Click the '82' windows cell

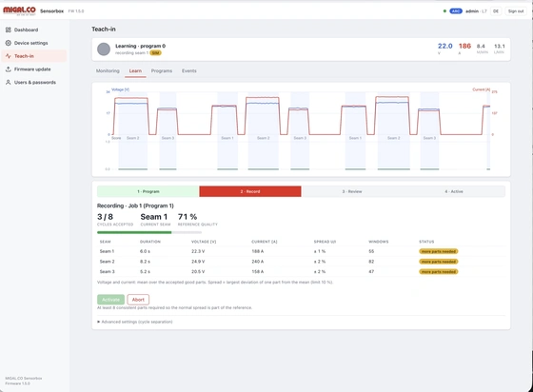tap(371, 262)
